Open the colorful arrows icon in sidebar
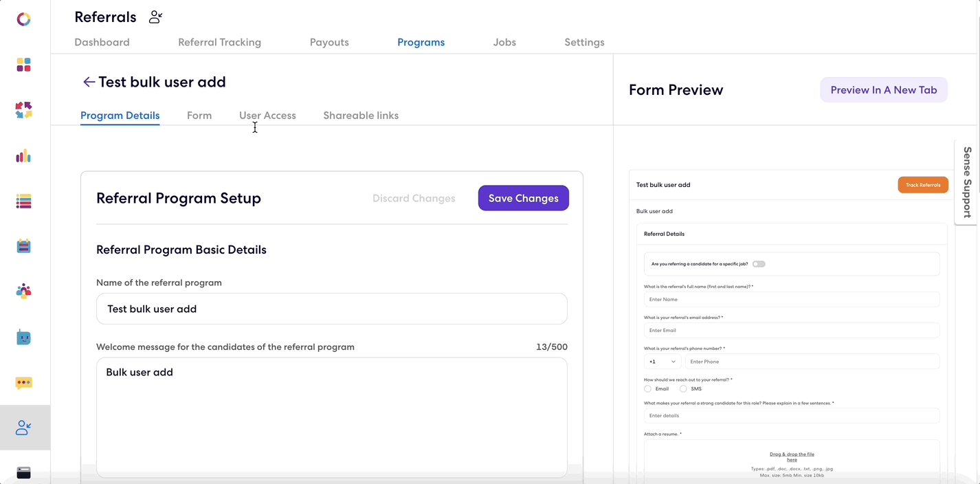The image size is (980, 484). pos(24,110)
